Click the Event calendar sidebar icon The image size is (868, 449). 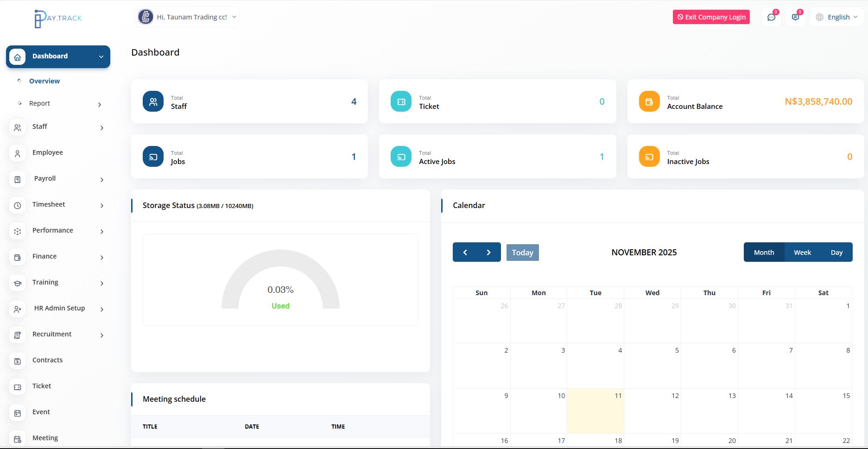pyautogui.click(x=18, y=412)
